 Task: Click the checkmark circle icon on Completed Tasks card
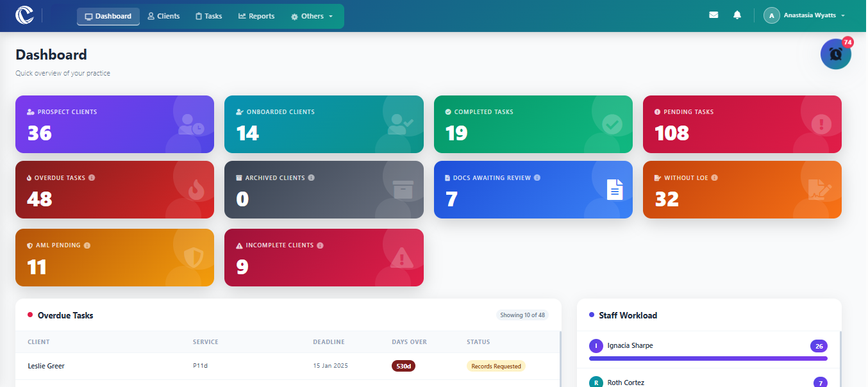[612, 124]
